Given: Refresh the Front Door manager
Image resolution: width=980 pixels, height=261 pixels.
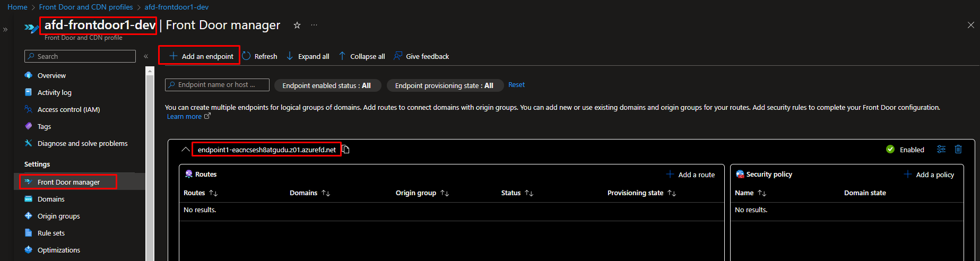Looking at the screenshot, I should pos(259,56).
